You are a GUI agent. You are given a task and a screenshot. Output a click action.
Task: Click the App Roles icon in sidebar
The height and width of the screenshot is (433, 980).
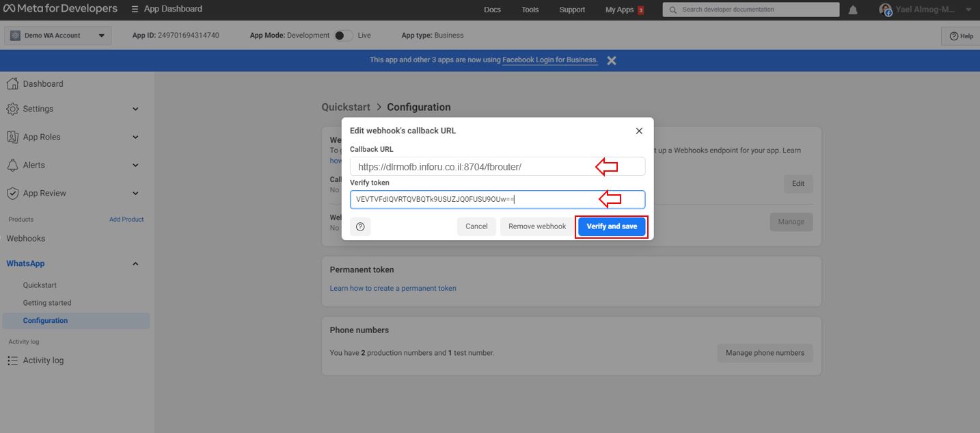click(x=12, y=137)
